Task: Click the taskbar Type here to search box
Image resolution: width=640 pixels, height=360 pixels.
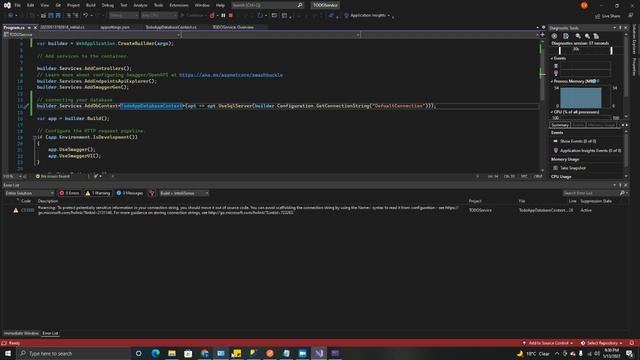Action: coord(74,353)
